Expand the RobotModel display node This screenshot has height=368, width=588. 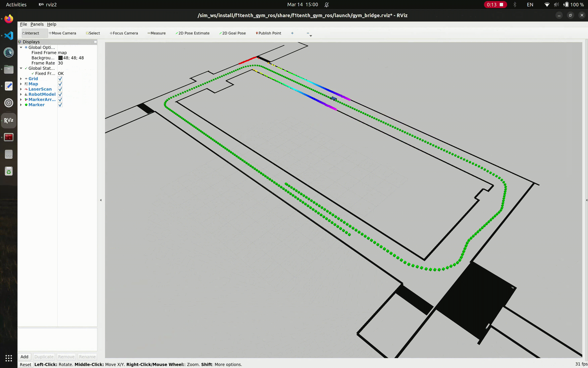tap(21, 94)
